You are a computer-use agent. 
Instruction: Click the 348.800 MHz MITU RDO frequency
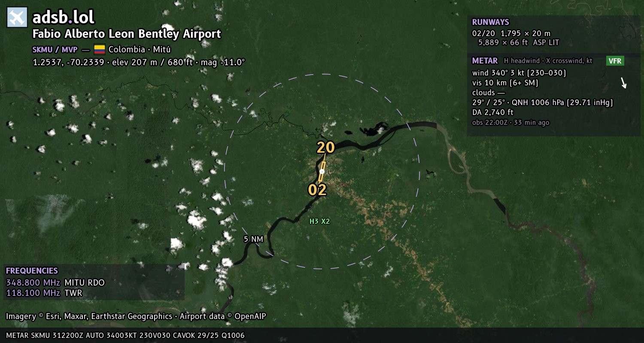click(x=55, y=283)
